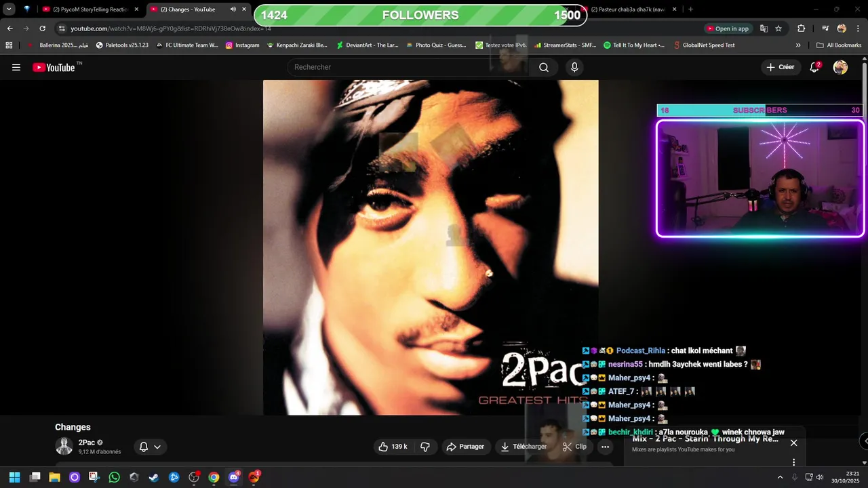The image size is (868, 488).
Task: Focus the Rechercher search field
Action: click(407, 67)
